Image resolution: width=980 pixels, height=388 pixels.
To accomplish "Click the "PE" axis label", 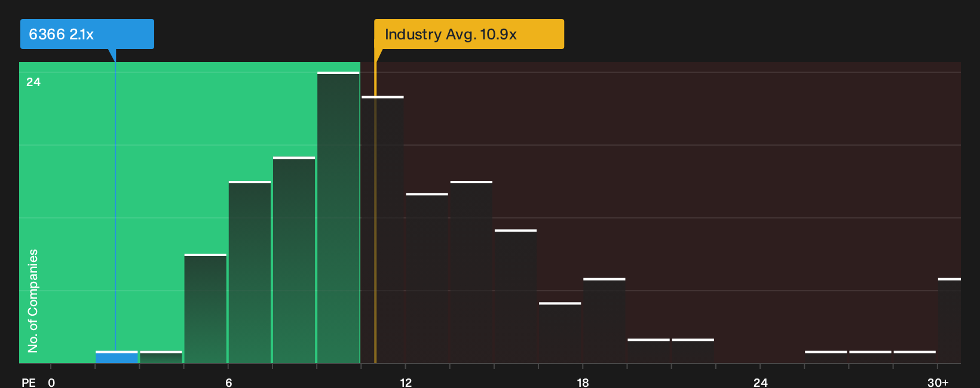I will (29, 383).
